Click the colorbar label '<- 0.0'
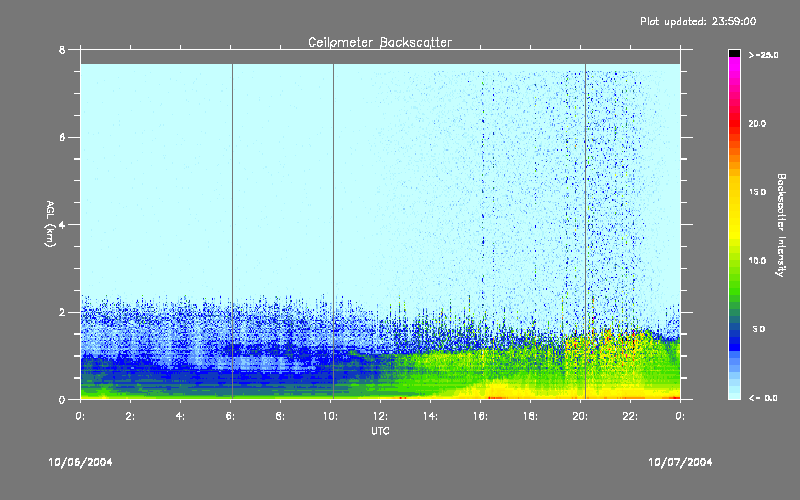The image size is (800, 500). click(x=763, y=398)
